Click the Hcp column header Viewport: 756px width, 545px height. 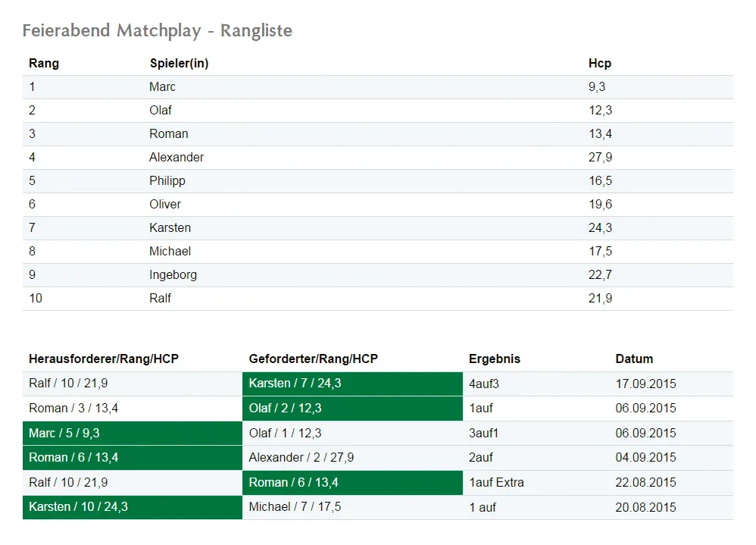[600, 63]
